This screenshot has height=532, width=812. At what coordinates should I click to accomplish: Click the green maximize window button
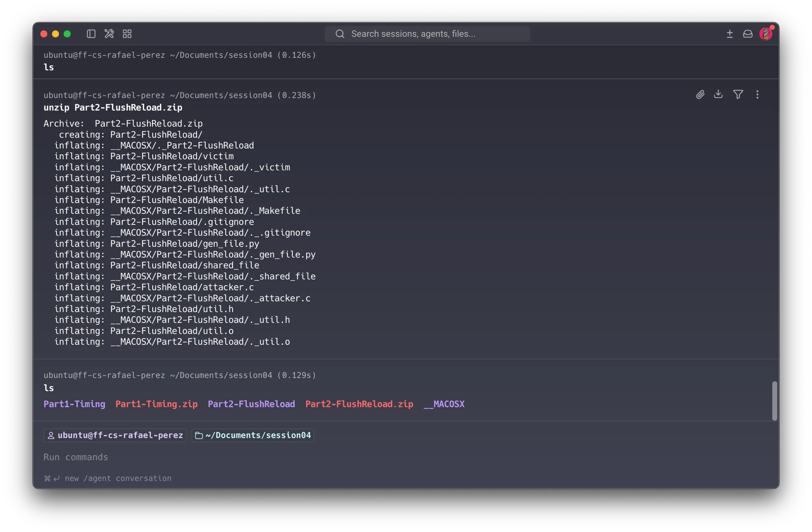click(67, 34)
